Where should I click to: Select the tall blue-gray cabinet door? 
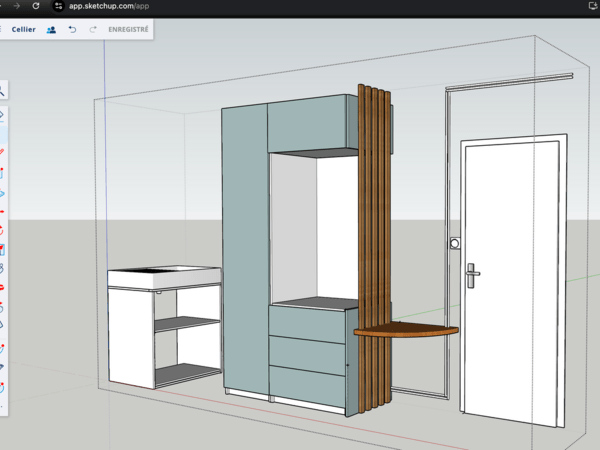click(244, 250)
